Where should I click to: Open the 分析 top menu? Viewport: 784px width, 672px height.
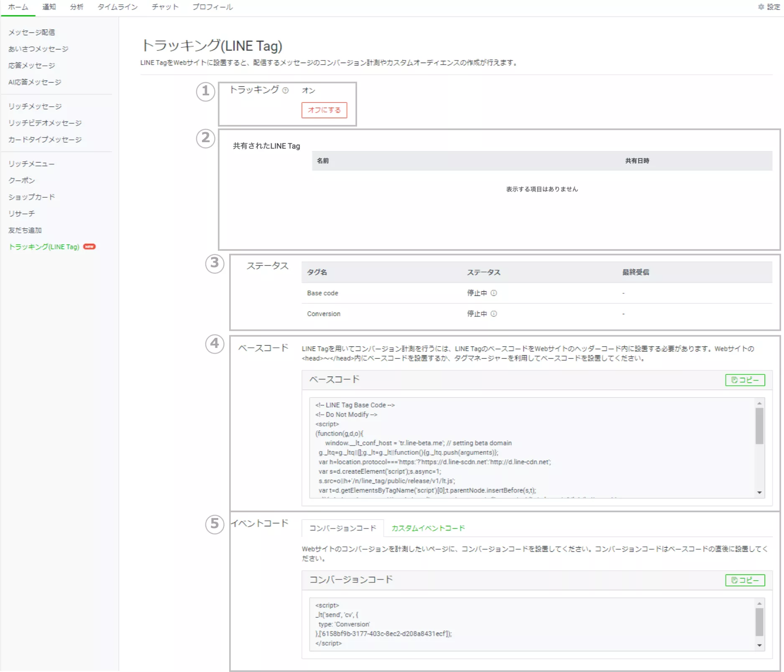click(x=77, y=7)
